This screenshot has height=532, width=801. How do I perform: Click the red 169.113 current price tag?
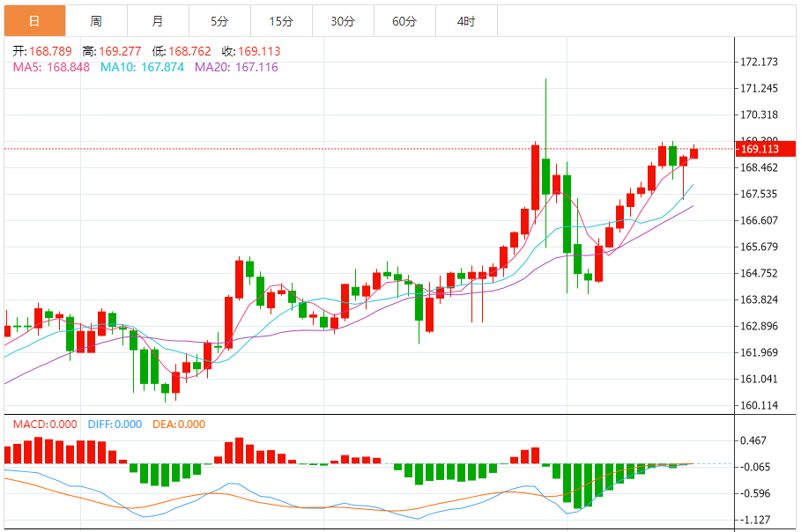point(765,149)
